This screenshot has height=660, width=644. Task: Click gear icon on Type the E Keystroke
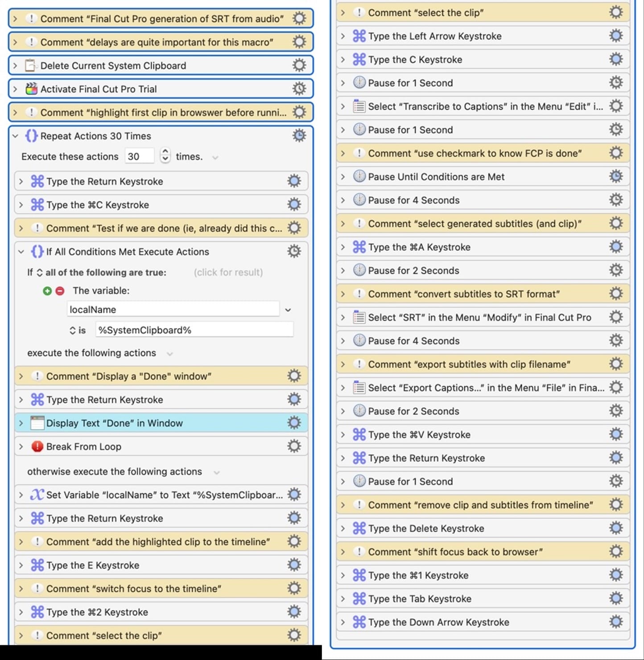click(294, 565)
